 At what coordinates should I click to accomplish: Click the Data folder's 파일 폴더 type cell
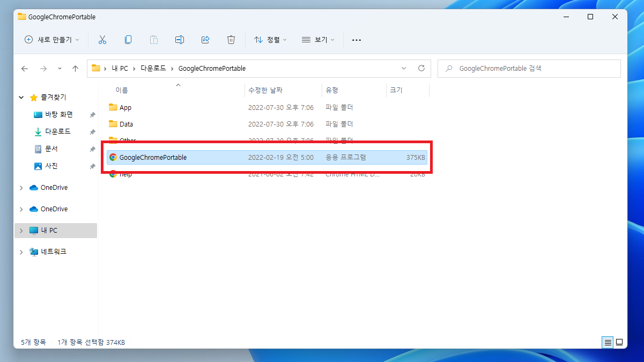(x=339, y=124)
